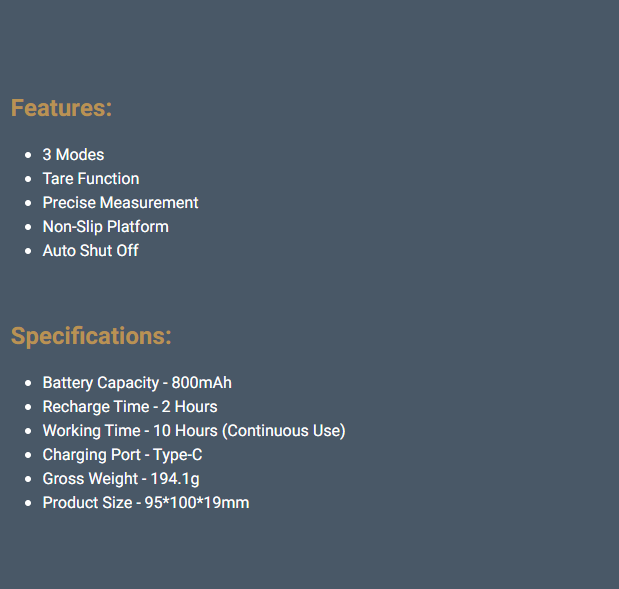This screenshot has width=619, height=589.
Task: Select the Non-Slip Platform feature
Action: pos(105,227)
